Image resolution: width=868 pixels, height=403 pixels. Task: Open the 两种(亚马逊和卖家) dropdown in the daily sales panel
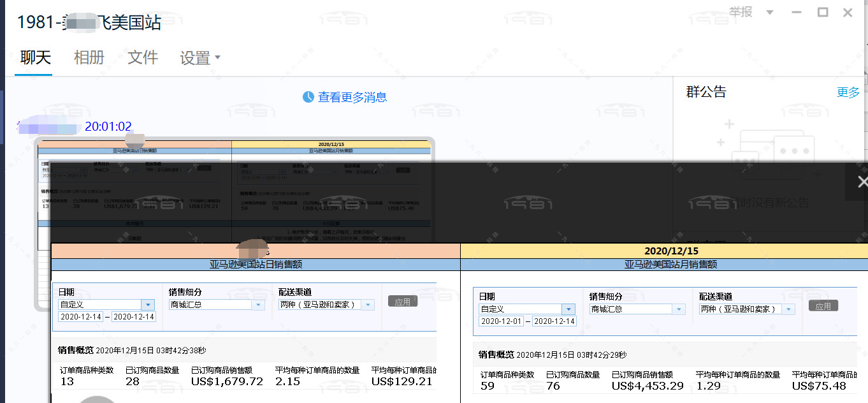326,305
